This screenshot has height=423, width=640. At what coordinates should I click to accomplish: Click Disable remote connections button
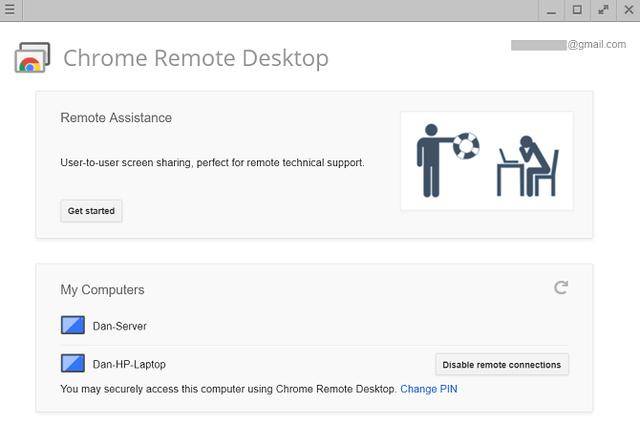point(501,364)
